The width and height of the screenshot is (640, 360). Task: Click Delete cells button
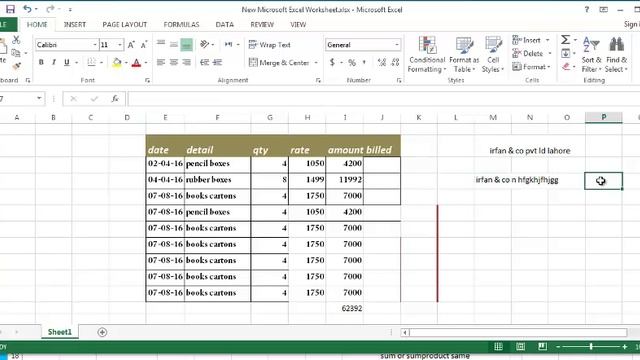pos(528,53)
